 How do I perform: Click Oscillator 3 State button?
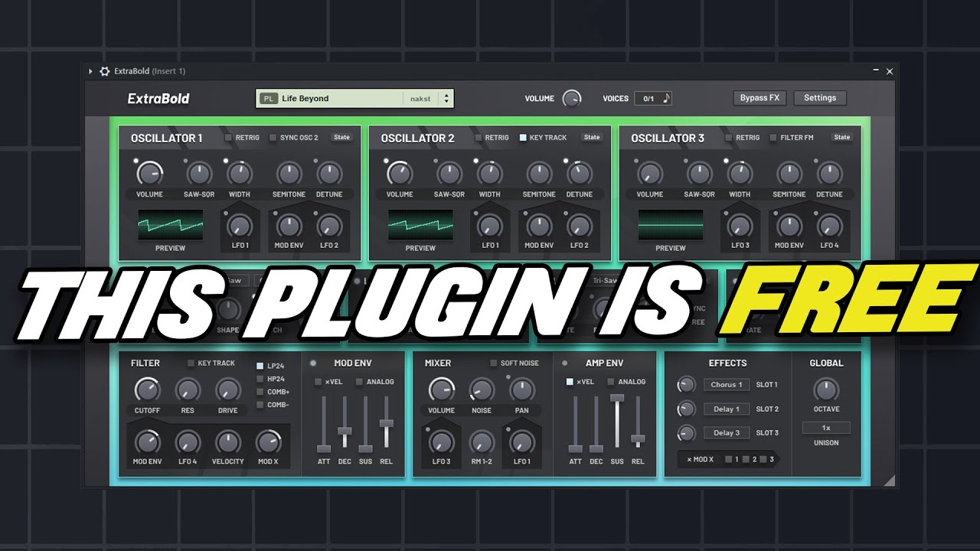(x=842, y=138)
